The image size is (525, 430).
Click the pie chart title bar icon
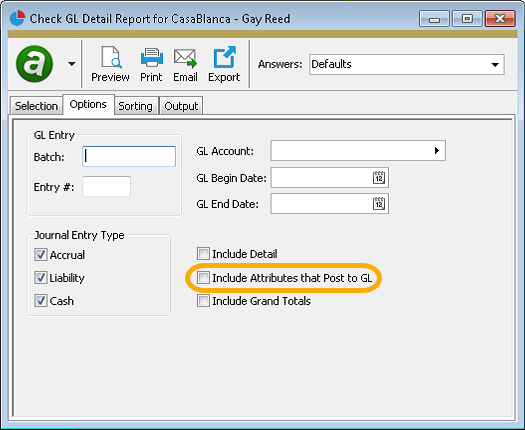tap(17, 18)
